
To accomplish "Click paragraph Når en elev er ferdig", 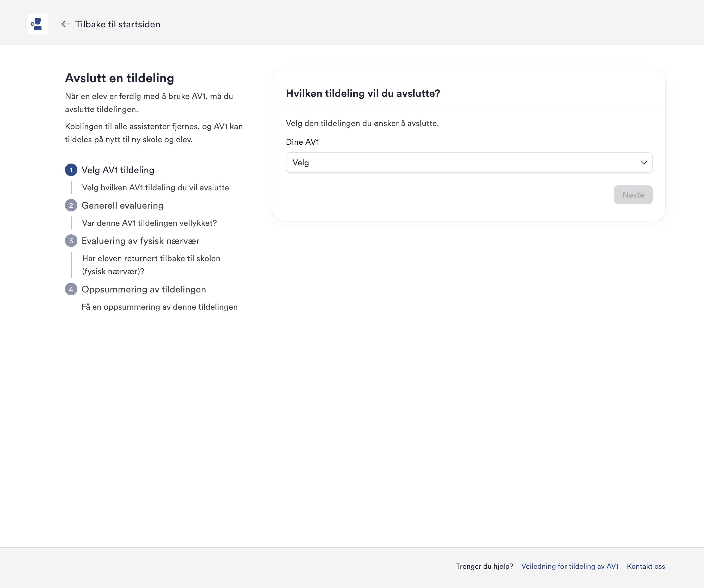I will tap(149, 103).
